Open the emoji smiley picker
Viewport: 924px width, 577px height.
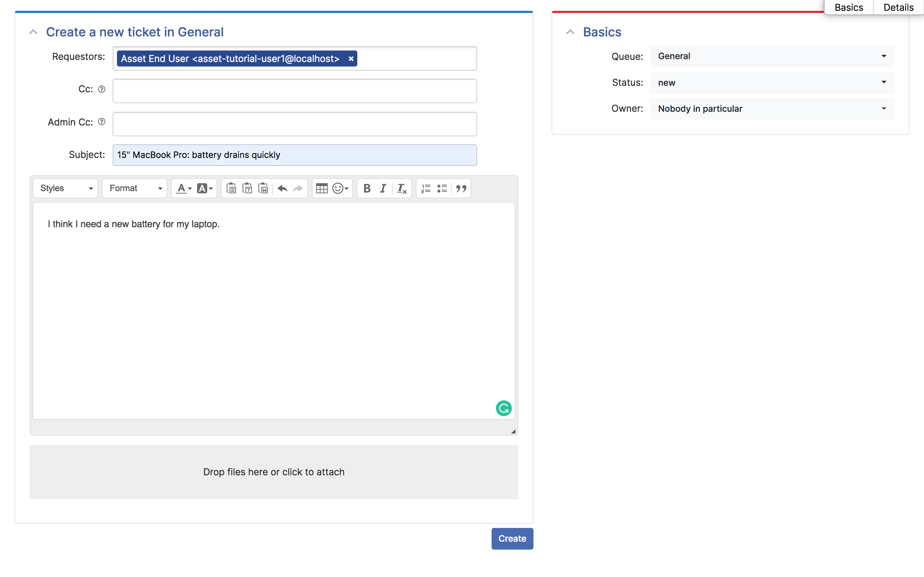click(x=340, y=188)
